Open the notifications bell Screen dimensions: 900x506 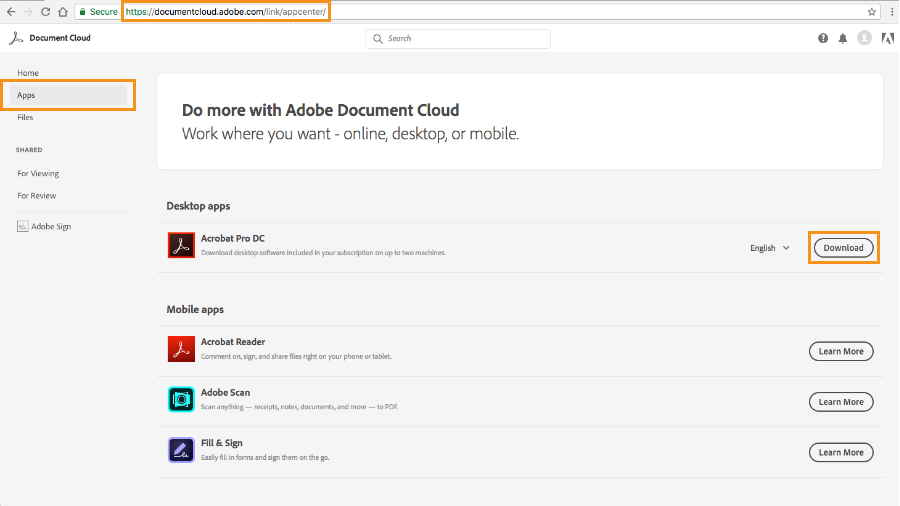(843, 38)
